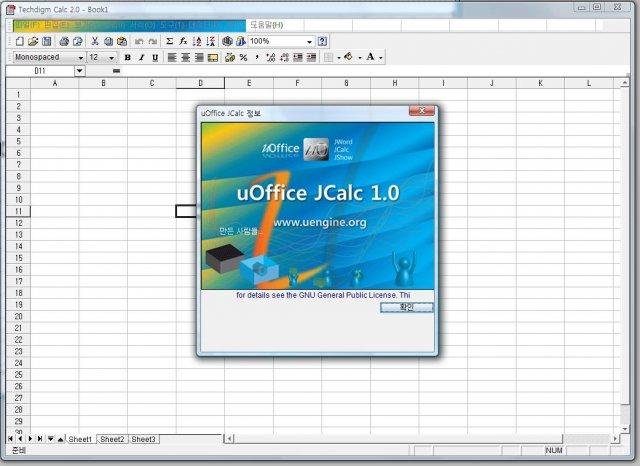Redo the last action
640x466 pixels.
point(153,41)
